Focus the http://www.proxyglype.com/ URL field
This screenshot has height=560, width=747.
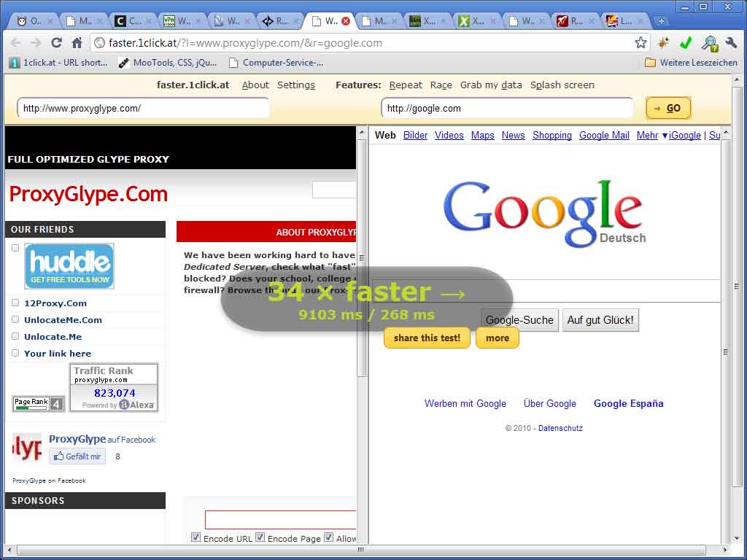coord(144,108)
